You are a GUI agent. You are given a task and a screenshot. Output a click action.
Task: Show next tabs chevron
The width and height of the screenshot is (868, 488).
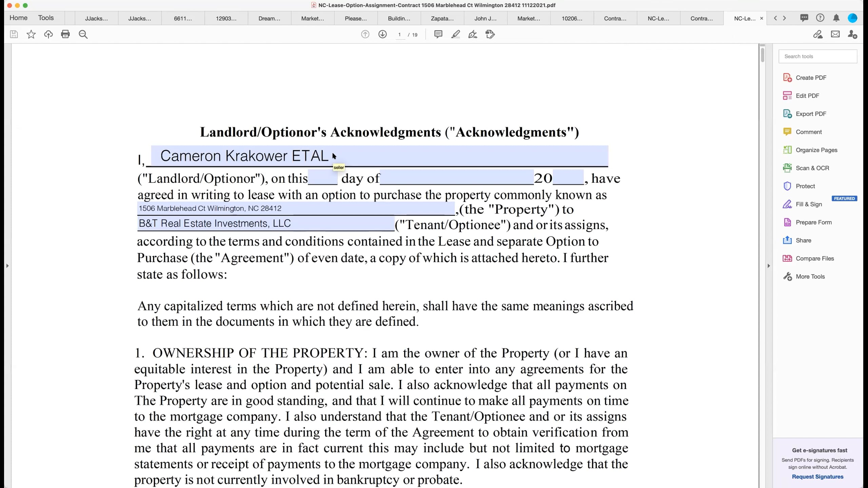pyautogui.click(x=785, y=18)
